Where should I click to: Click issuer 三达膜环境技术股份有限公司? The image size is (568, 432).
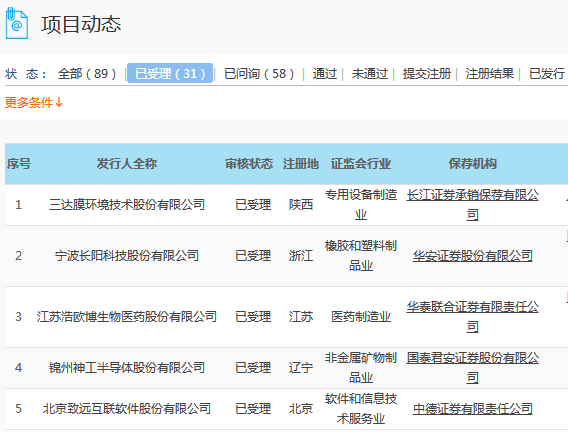click(x=127, y=205)
